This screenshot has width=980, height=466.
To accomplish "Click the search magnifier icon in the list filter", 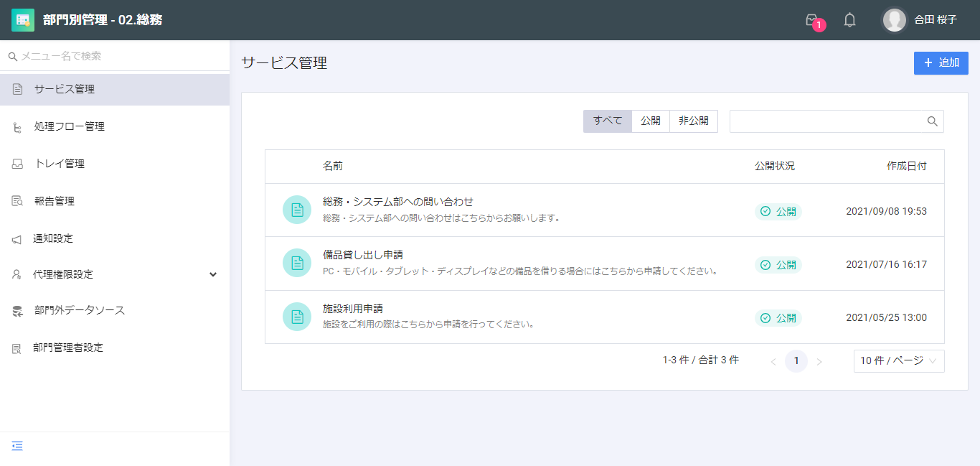I will pos(932,121).
